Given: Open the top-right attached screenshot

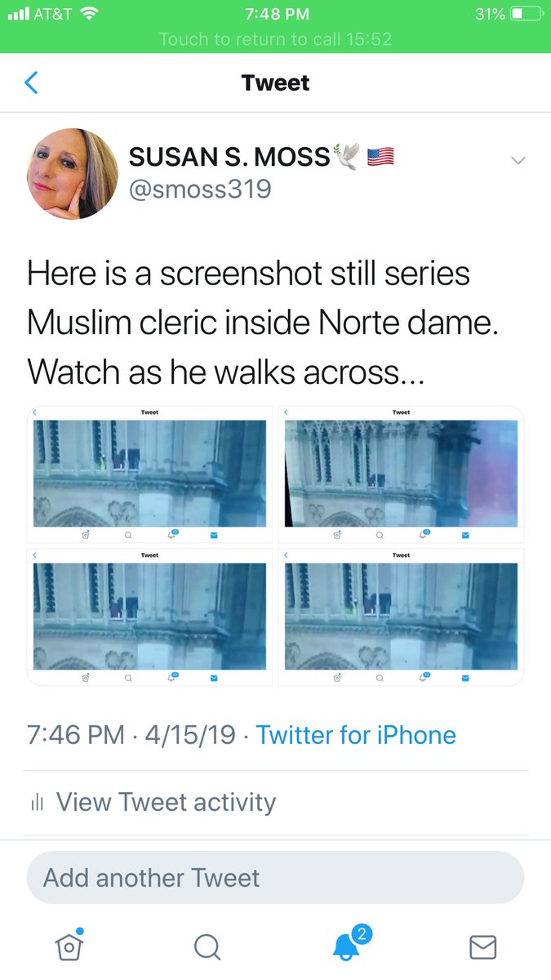Looking at the screenshot, I should (402, 475).
